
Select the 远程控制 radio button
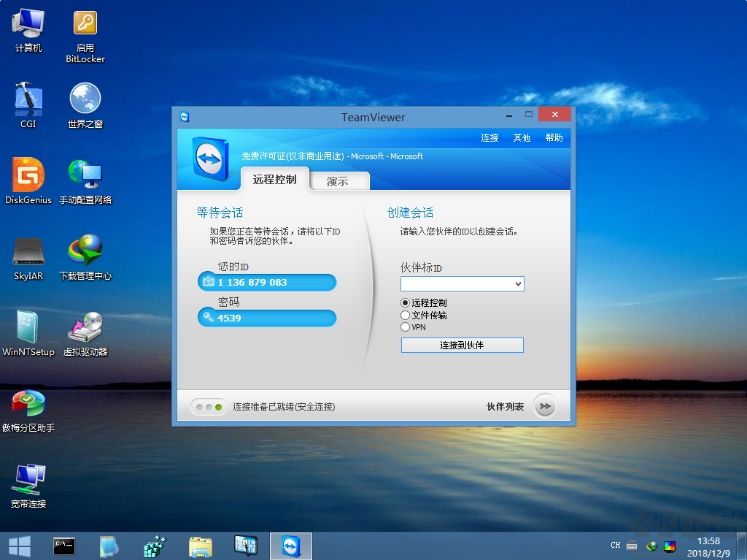(405, 303)
